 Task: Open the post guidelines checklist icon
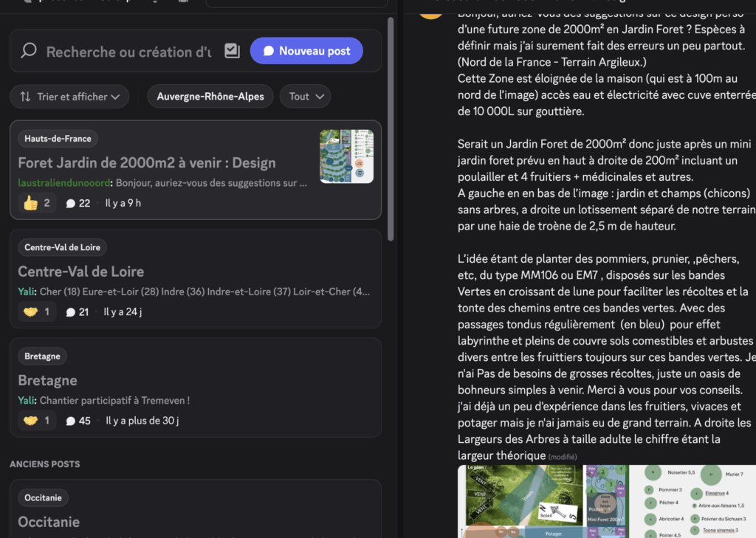[x=233, y=51]
